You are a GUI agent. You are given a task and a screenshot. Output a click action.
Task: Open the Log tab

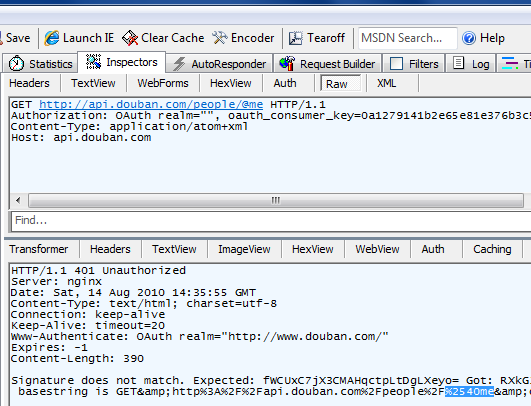(471, 63)
